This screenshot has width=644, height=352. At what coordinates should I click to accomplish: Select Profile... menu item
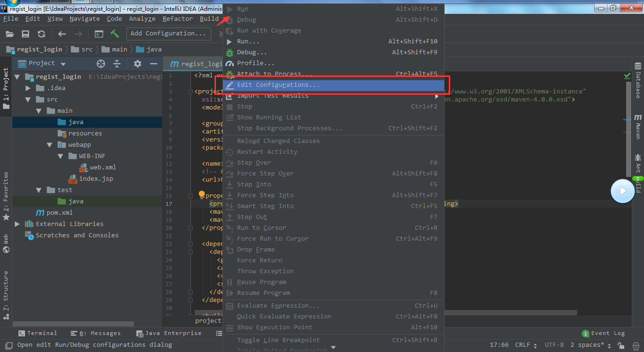pos(333,63)
